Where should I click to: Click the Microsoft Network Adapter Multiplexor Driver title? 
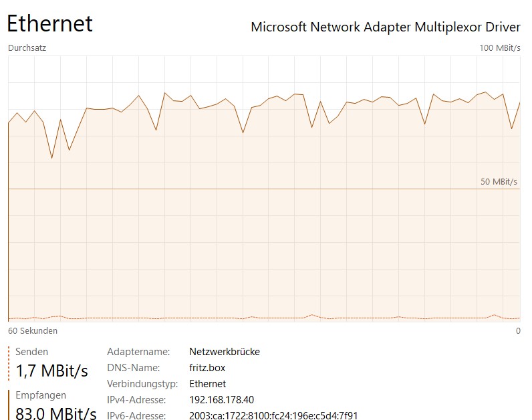click(x=386, y=27)
